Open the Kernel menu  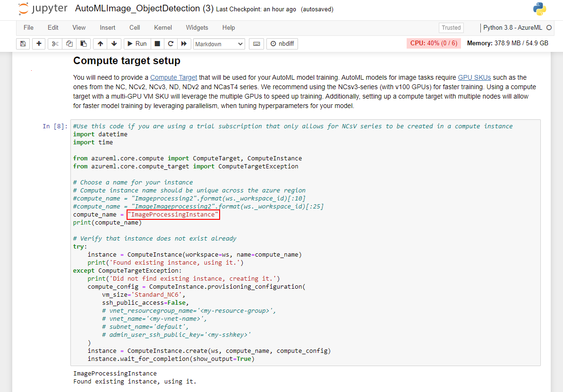pos(162,27)
